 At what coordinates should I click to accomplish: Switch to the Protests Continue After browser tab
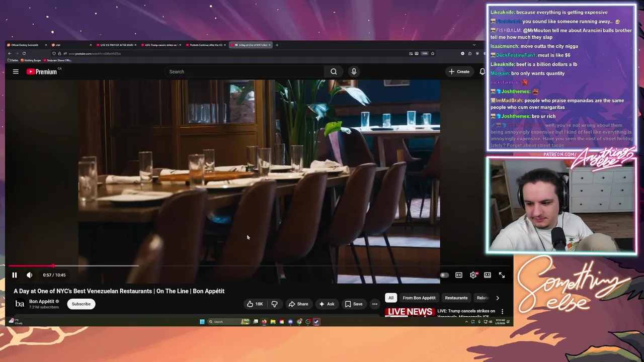point(206,45)
